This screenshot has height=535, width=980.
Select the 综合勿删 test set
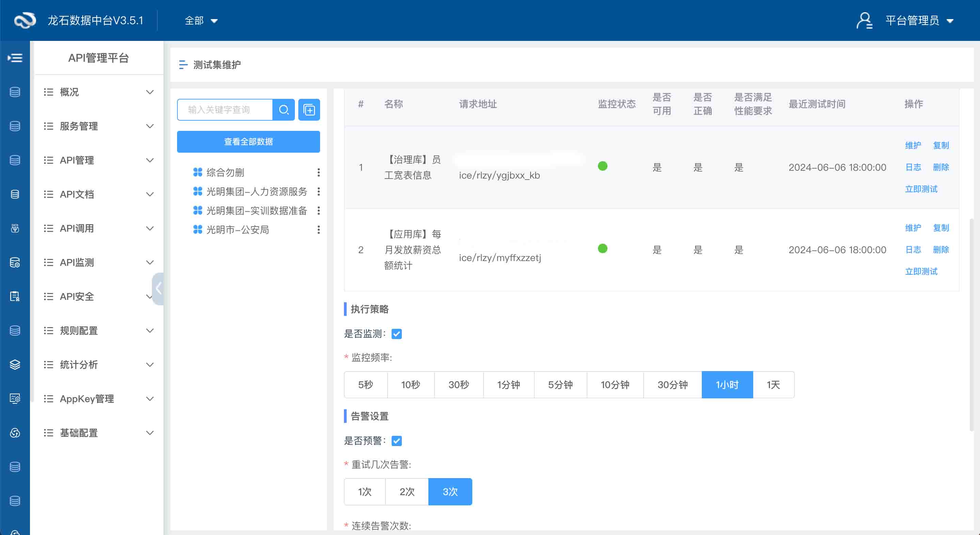pos(225,172)
